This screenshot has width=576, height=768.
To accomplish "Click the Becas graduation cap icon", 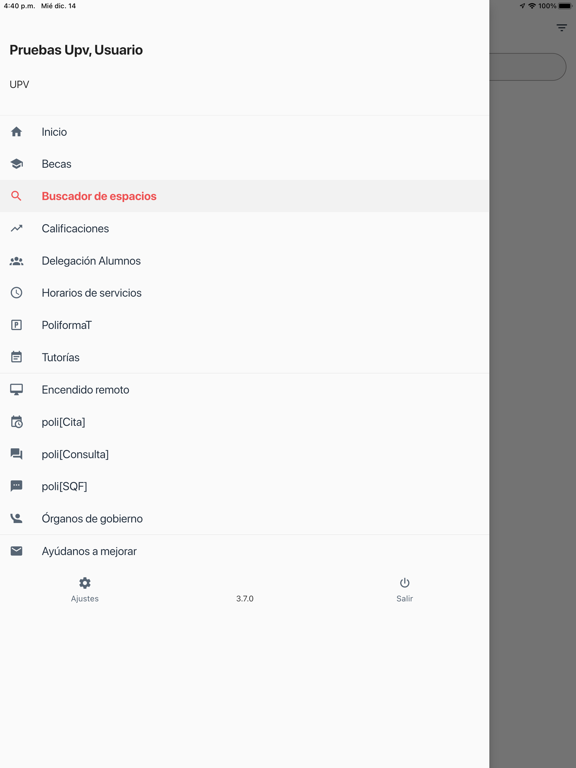I will pyautogui.click(x=16, y=164).
